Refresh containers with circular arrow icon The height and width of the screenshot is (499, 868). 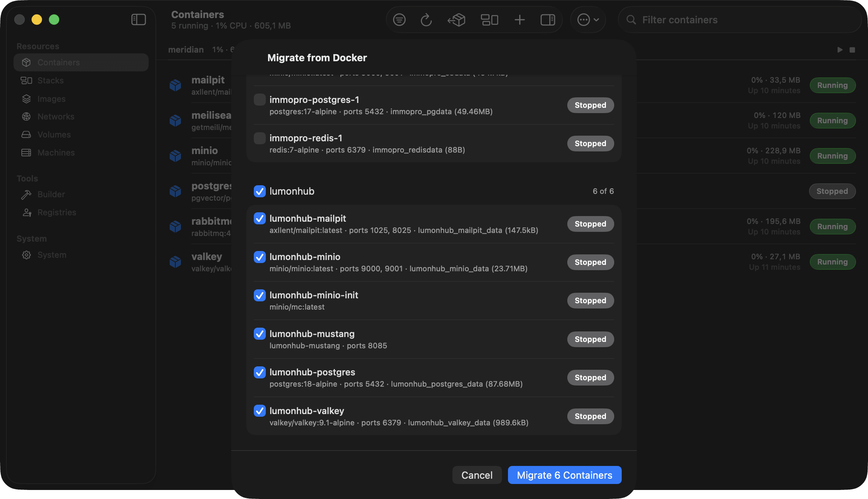point(426,20)
